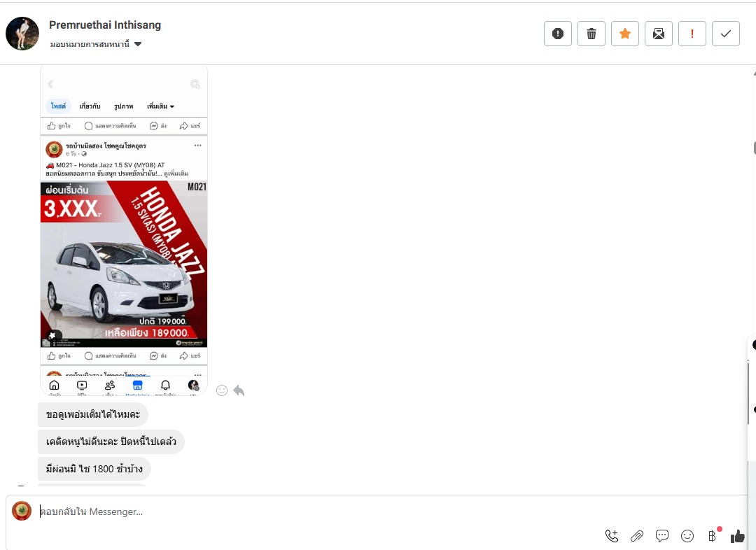Open payment request baht icon
Image resolution: width=756 pixels, height=550 pixels.
coord(713,535)
